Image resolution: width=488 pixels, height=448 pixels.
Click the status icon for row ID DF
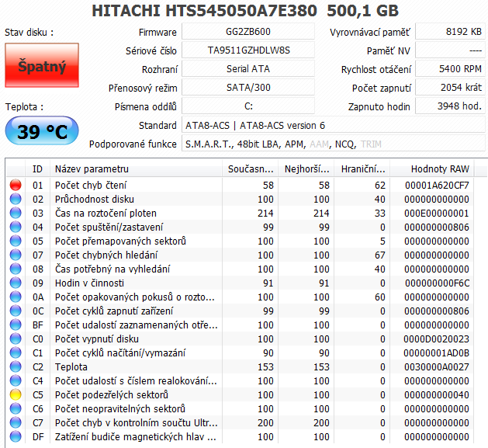click(x=16, y=437)
